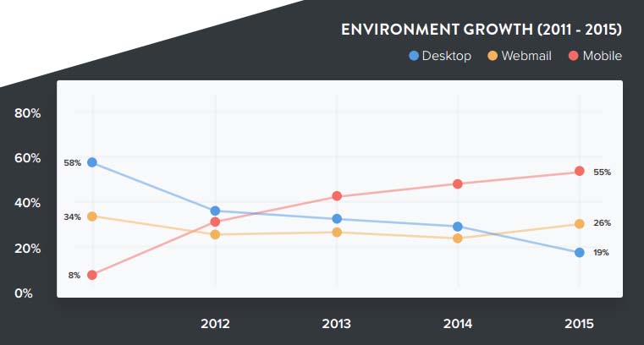Click the 26% value label
The height and width of the screenshot is (345, 644).
[602, 222]
